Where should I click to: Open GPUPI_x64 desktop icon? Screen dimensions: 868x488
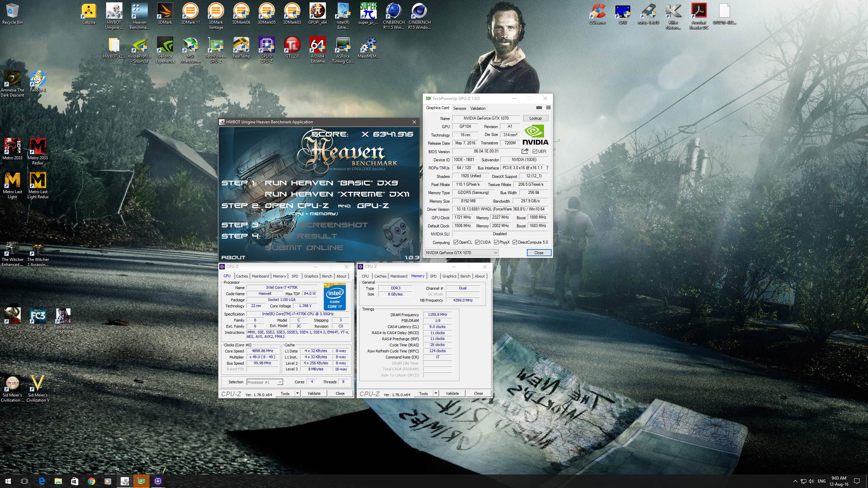tap(317, 14)
